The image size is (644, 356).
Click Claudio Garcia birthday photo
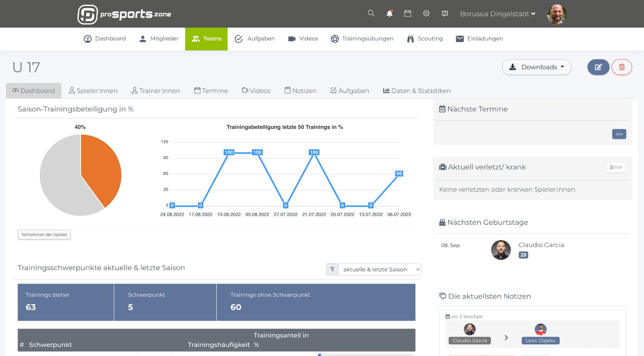click(501, 250)
